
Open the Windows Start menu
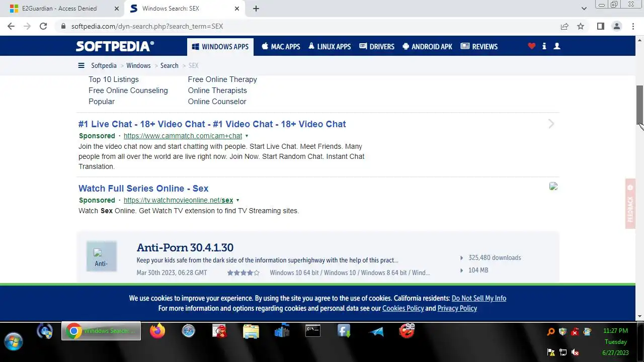(x=14, y=342)
